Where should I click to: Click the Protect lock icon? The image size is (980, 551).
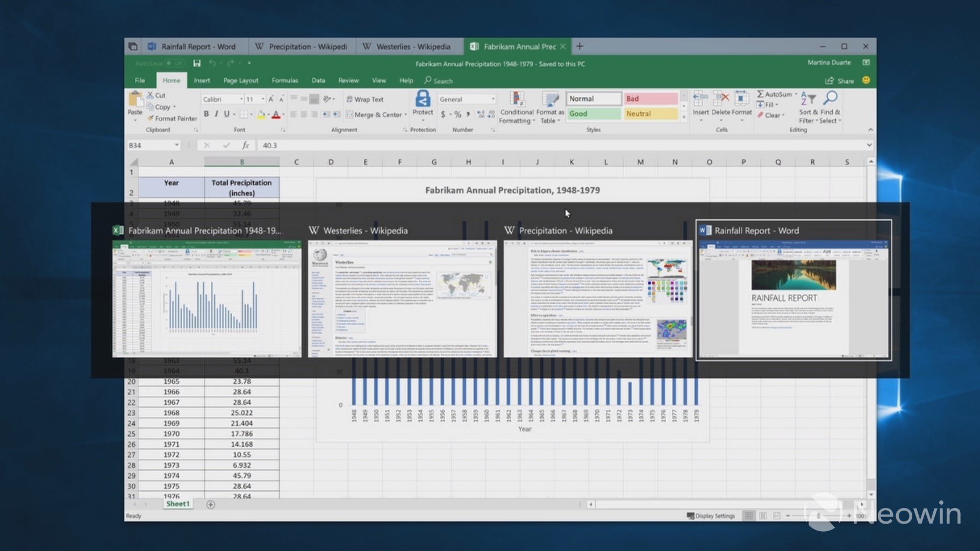point(423,99)
